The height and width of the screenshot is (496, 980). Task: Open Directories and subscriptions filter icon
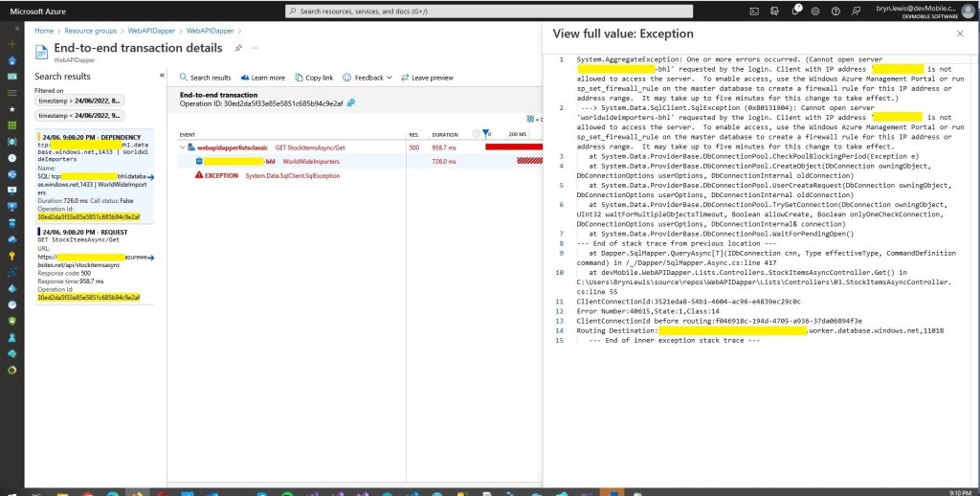(775, 11)
